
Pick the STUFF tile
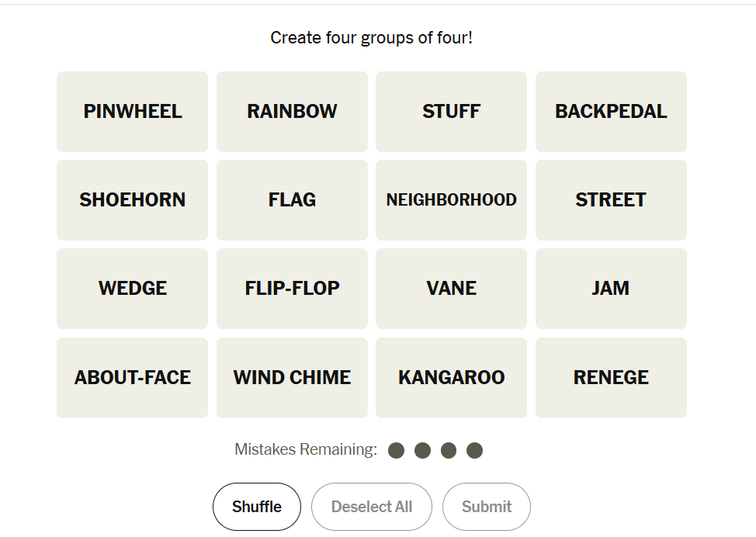pyautogui.click(x=451, y=112)
